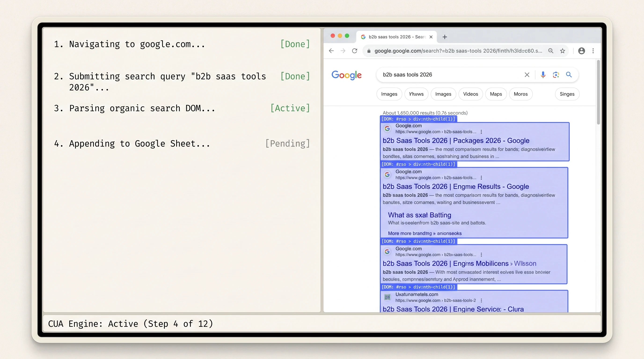Reload the page with the refresh icon

point(355,51)
